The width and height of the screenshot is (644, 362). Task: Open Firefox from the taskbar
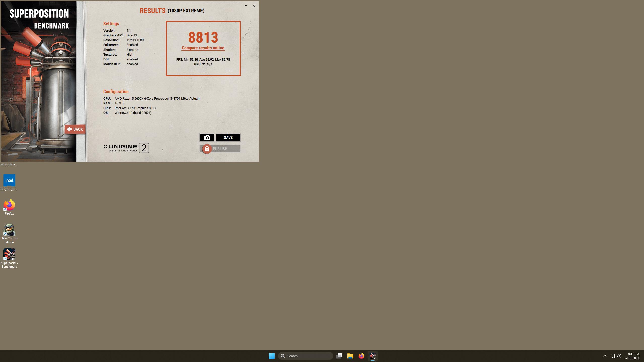coord(361,356)
